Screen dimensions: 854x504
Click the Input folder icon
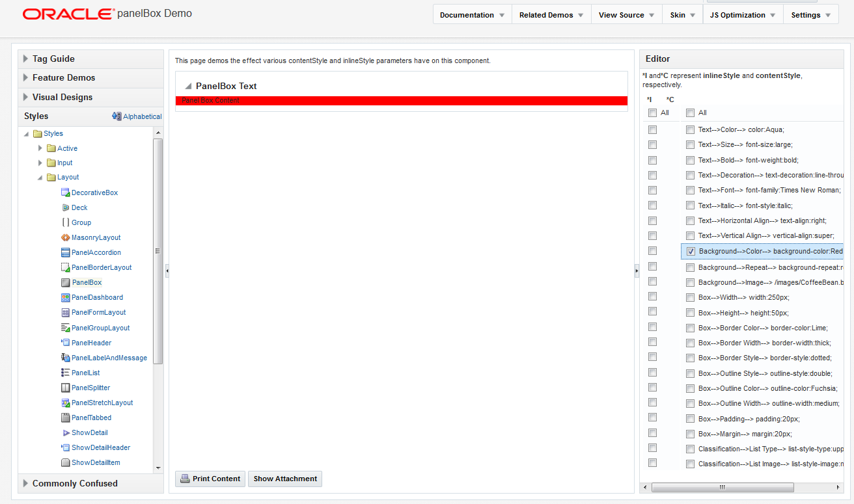(x=51, y=163)
